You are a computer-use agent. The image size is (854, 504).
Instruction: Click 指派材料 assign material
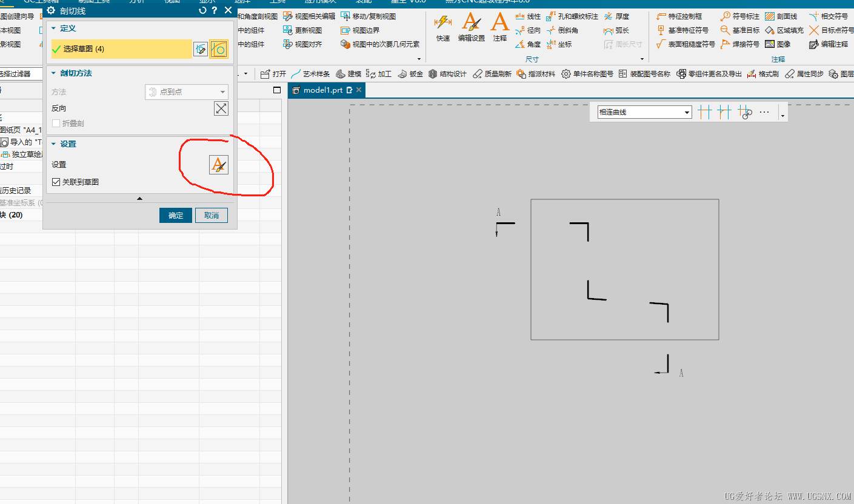tap(536, 74)
